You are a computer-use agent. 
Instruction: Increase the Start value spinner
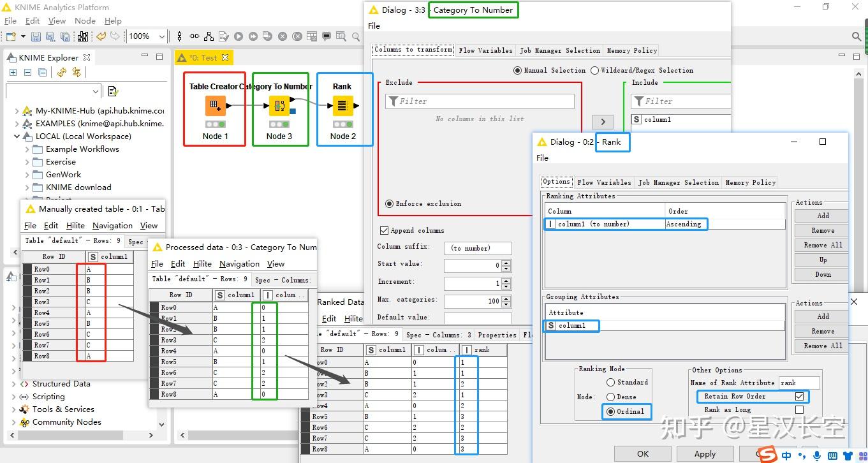point(506,262)
